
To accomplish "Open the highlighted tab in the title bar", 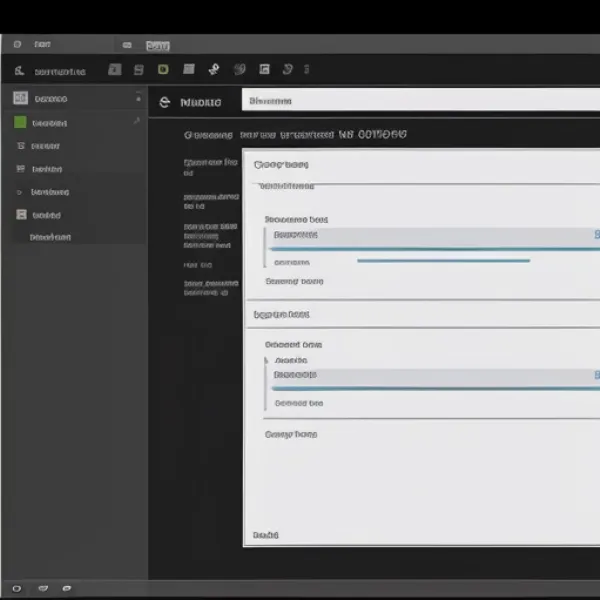I will (x=157, y=45).
